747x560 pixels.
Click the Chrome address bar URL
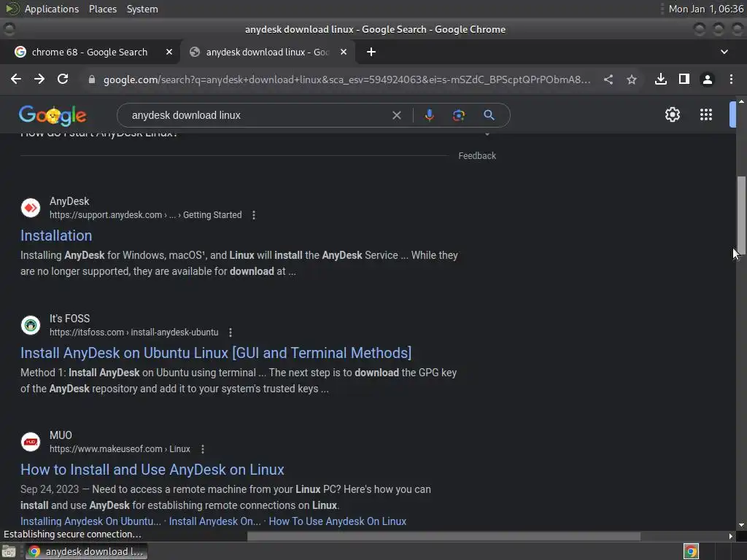[x=347, y=79]
